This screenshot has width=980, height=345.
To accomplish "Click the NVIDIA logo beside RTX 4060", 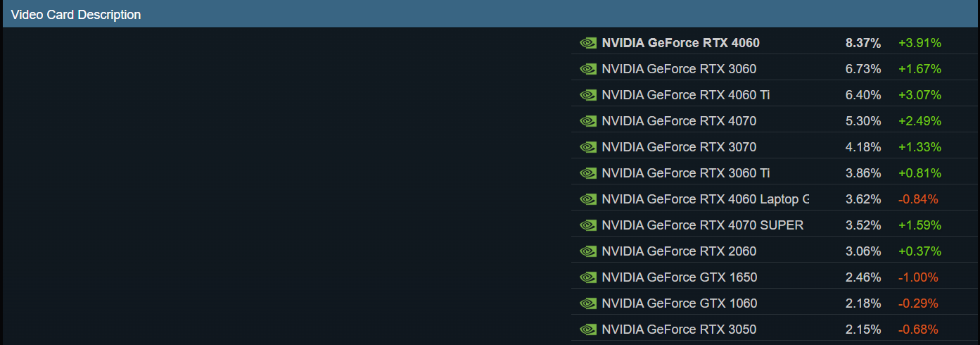I will [x=588, y=43].
